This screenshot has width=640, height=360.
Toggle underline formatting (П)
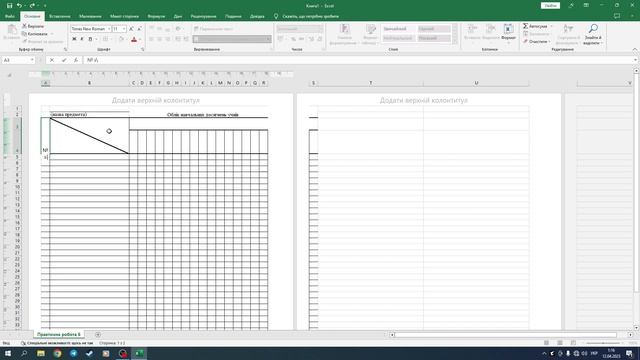(90, 39)
